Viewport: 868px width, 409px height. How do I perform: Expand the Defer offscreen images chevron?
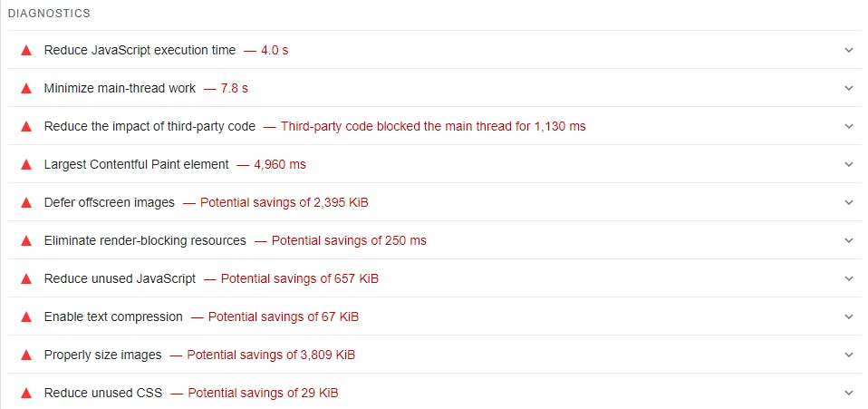[849, 202]
